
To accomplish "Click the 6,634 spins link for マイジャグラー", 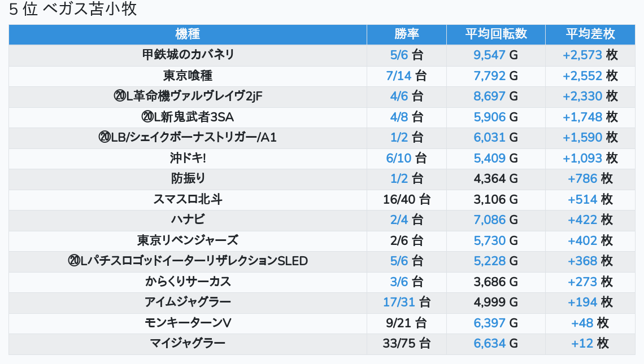I will 489,343.
